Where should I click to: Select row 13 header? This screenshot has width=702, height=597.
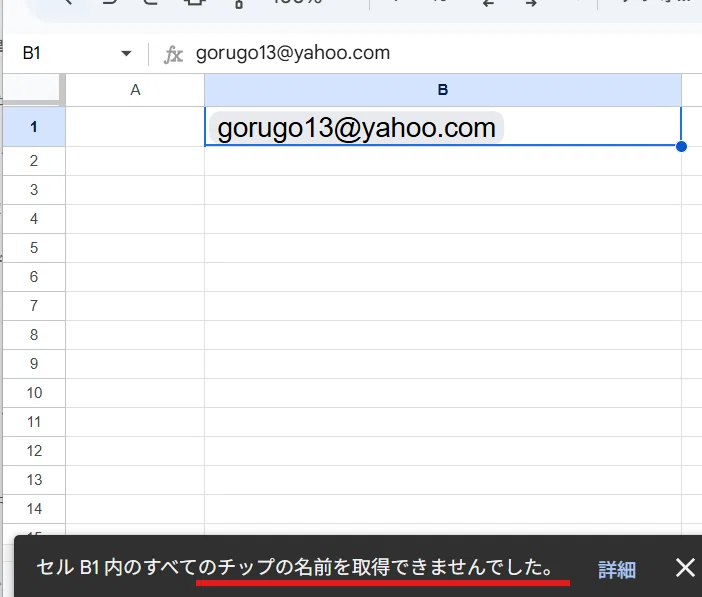pos(34,480)
